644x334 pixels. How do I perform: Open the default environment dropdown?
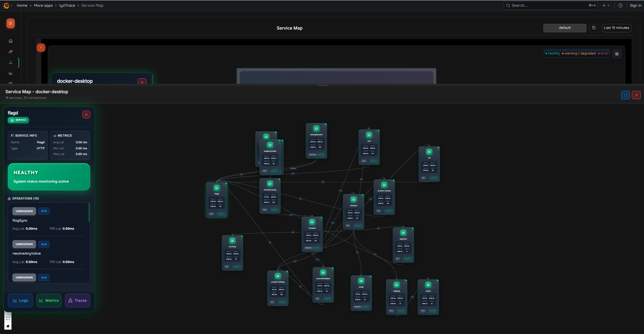point(565,28)
